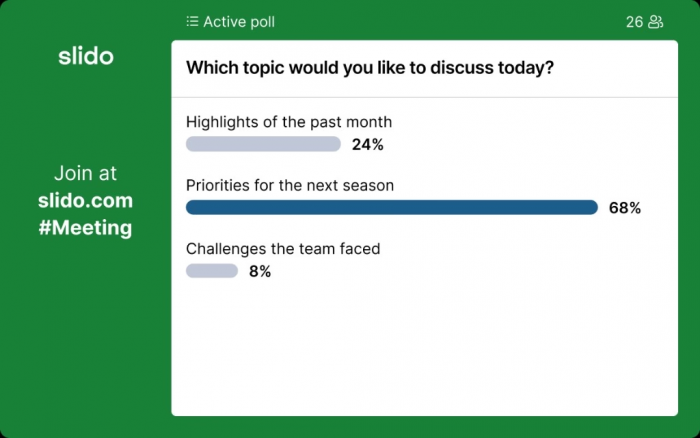Click the 24% percentage label

[x=367, y=145]
